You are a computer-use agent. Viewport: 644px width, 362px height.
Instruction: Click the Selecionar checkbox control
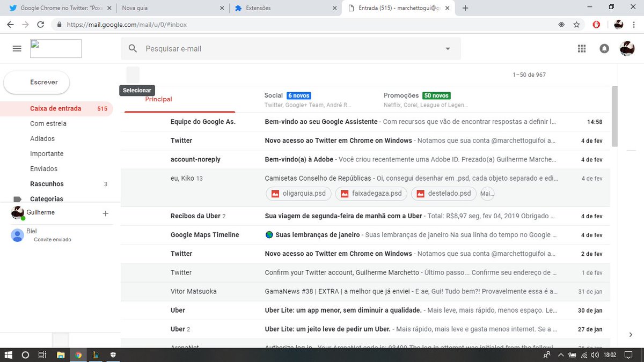click(133, 75)
